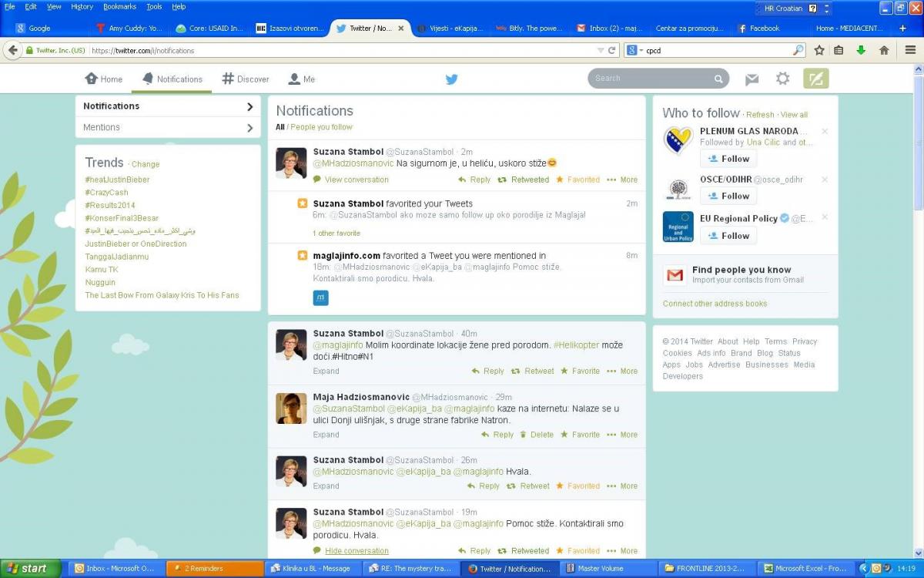Click Connect other address books

click(x=715, y=304)
